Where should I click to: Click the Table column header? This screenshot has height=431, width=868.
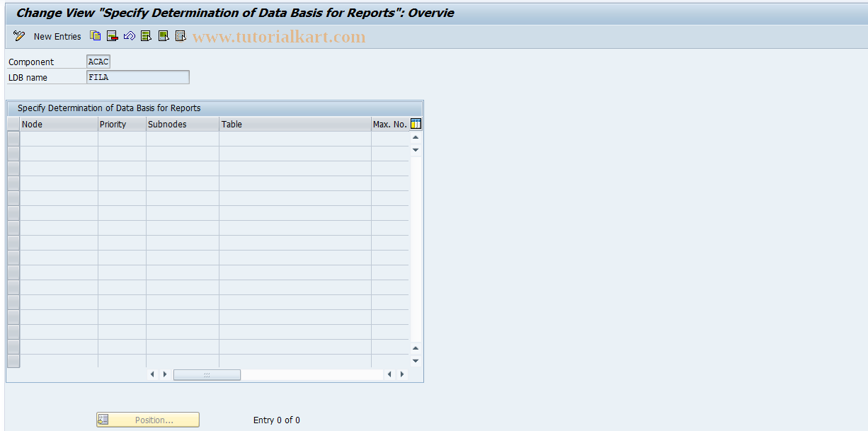click(295, 125)
